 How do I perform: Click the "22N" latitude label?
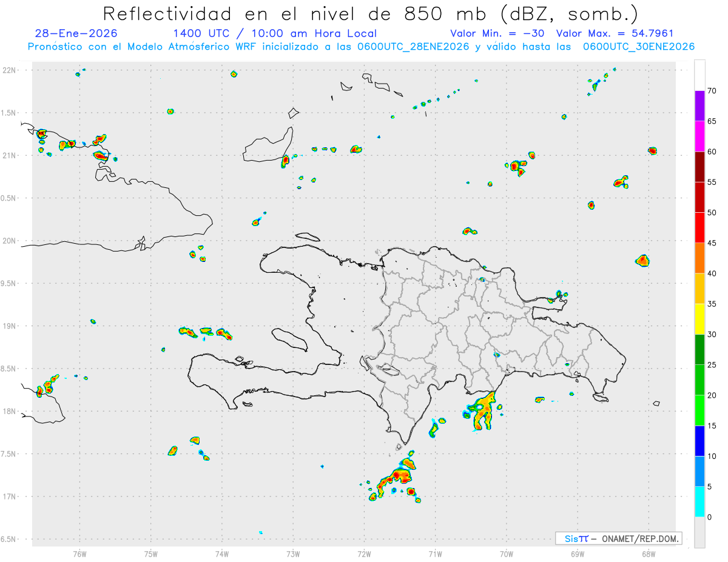coord(10,70)
